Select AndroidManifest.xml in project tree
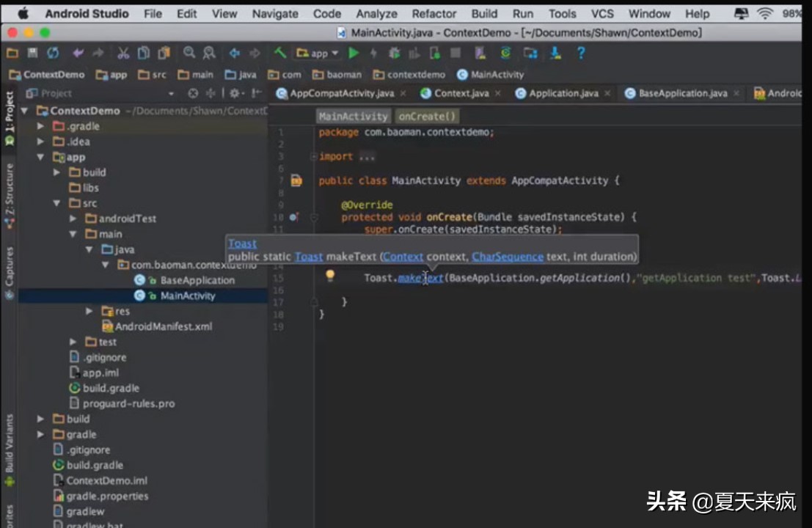Image resolution: width=812 pixels, height=528 pixels. click(x=163, y=326)
